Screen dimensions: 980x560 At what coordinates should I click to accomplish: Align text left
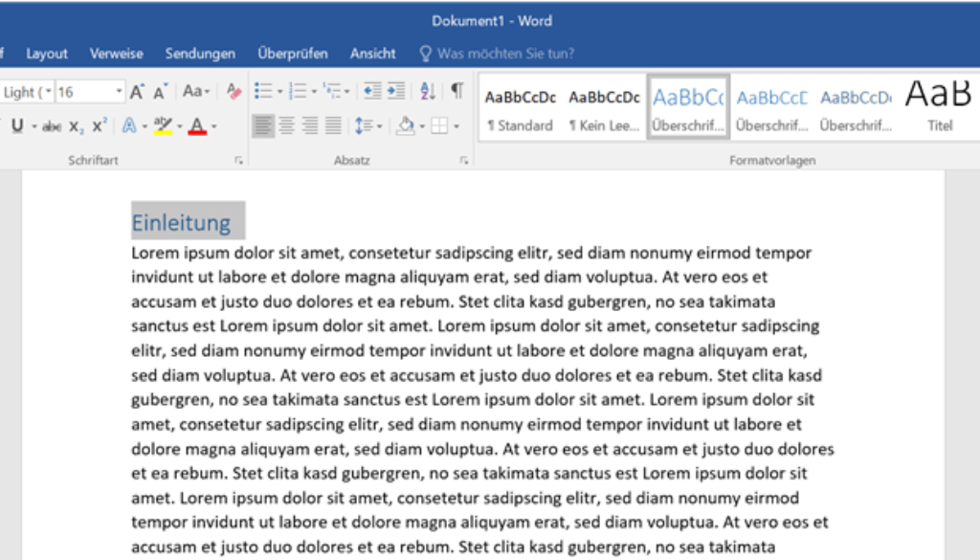(x=263, y=125)
